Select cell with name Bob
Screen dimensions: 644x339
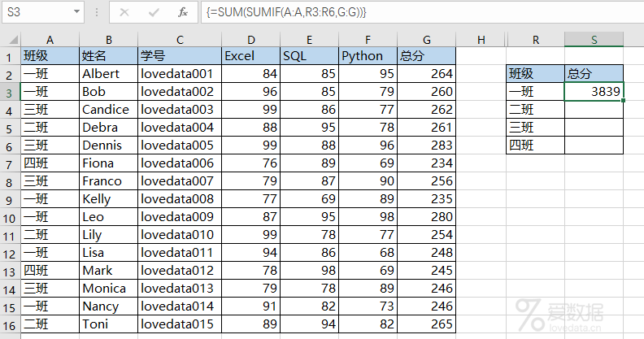click(x=108, y=92)
